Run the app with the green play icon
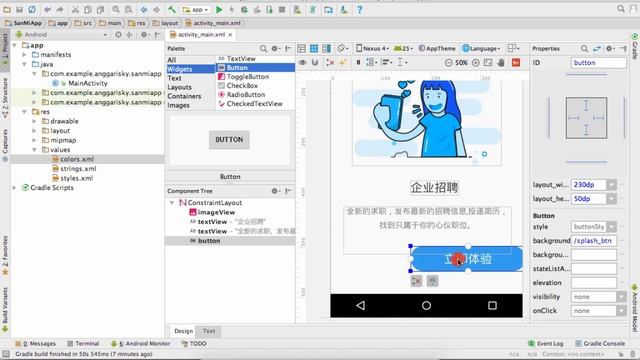The image size is (640, 360). [219, 9]
